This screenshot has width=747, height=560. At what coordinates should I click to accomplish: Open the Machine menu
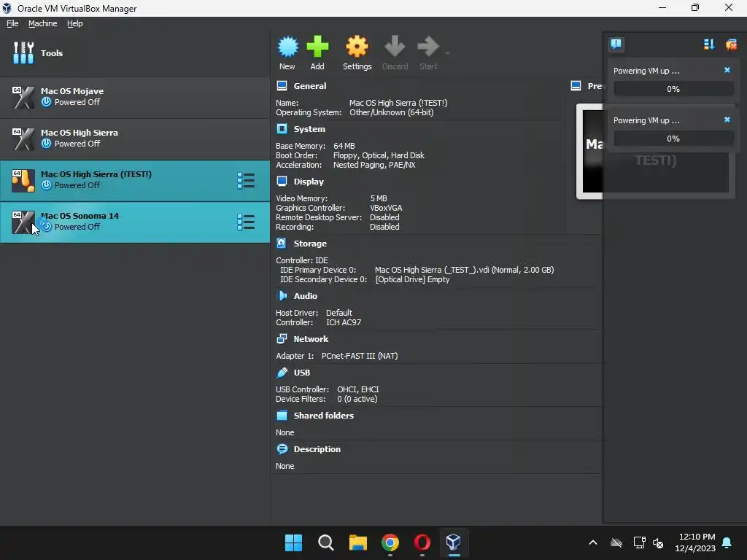tap(42, 23)
